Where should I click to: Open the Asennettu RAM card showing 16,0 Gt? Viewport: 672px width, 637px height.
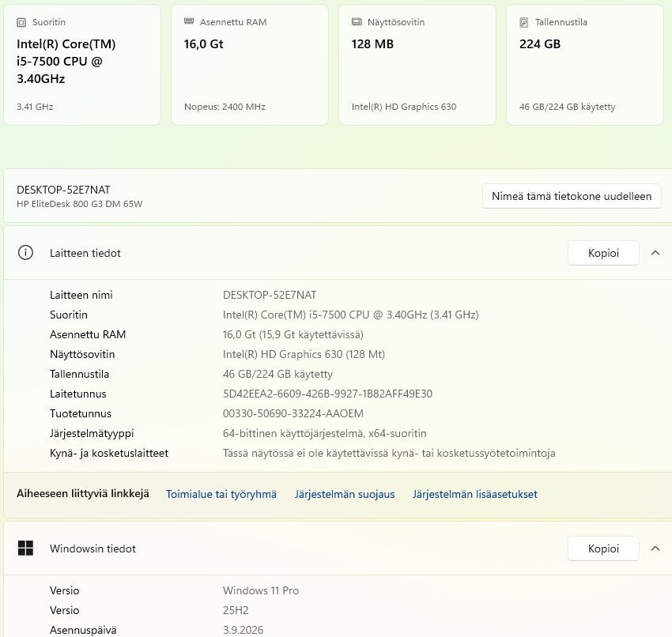click(250, 65)
